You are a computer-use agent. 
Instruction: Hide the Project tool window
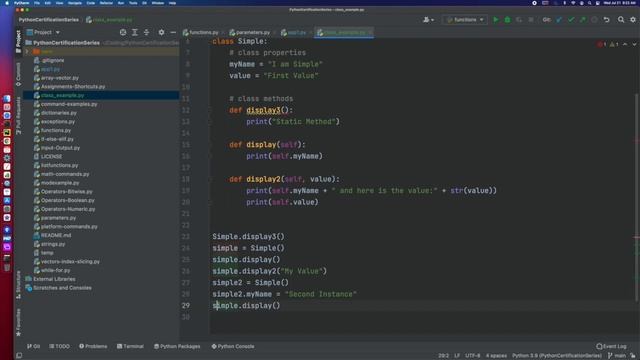pyautogui.click(x=173, y=32)
